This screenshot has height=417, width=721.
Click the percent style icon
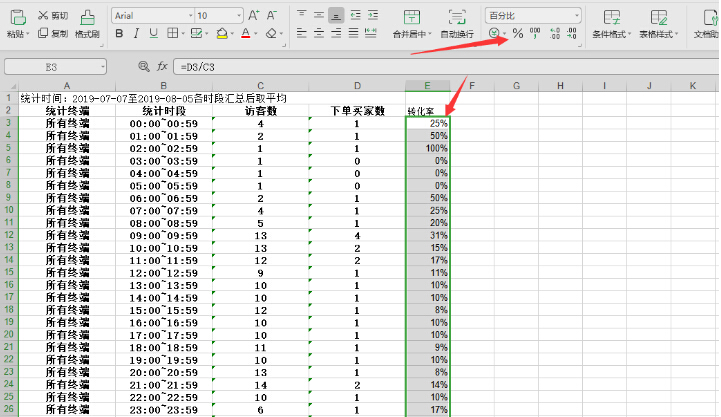point(518,34)
